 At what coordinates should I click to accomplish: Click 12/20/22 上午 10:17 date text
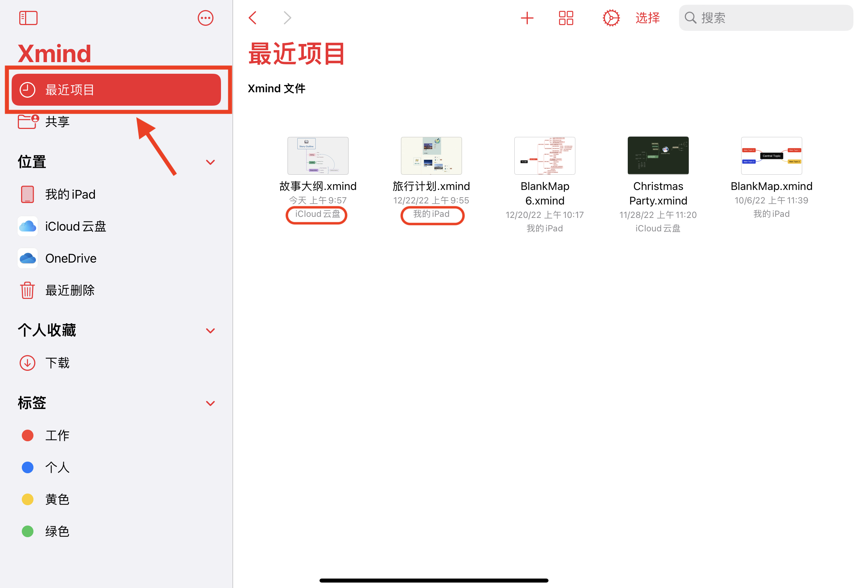point(544,215)
